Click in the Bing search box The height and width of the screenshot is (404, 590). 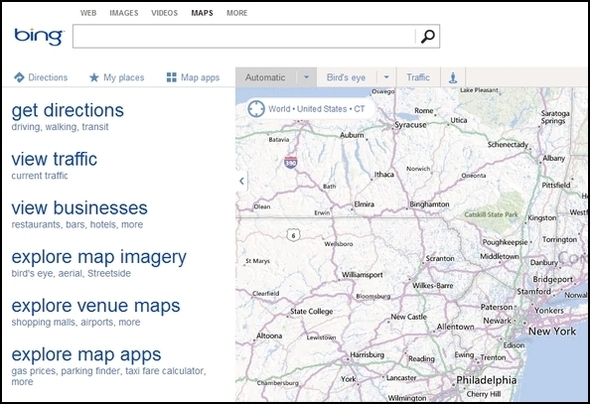coord(244,36)
